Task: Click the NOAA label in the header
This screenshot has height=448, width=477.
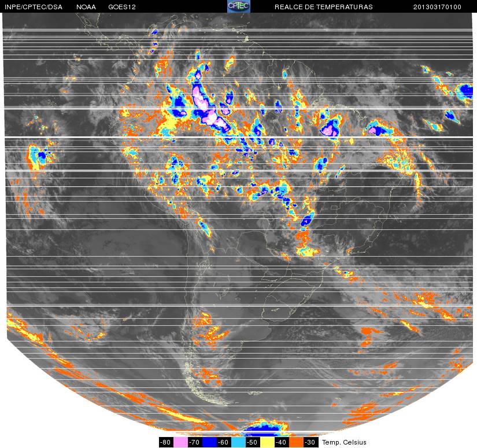Action: (86, 7)
